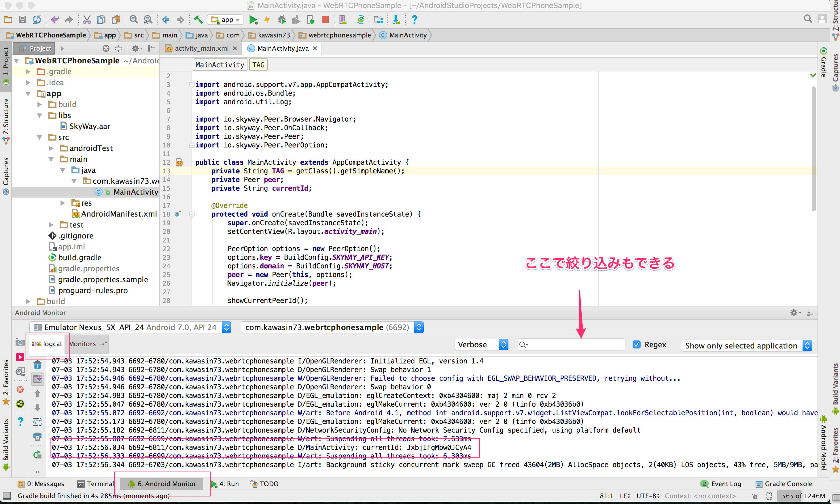Resume the paused logcat
This screenshot has height=504, width=840.
click(20, 357)
